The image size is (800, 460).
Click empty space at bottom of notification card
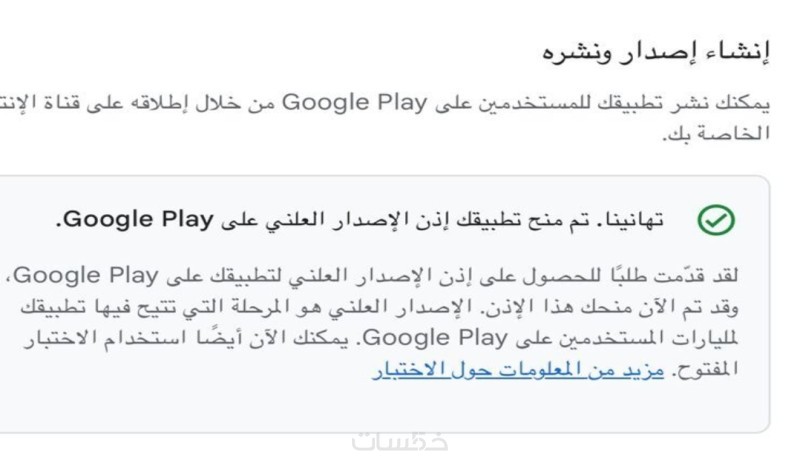pos(383,407)
